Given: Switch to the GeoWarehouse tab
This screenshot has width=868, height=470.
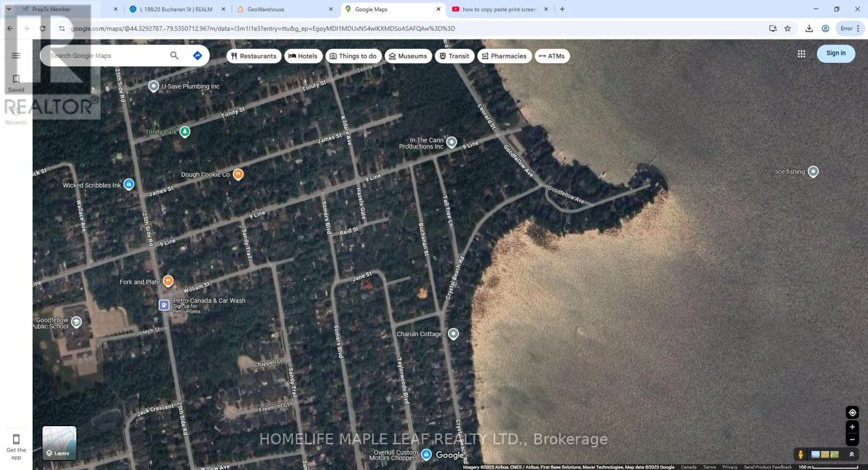Looking at the screenshot, I should [265, 9].
